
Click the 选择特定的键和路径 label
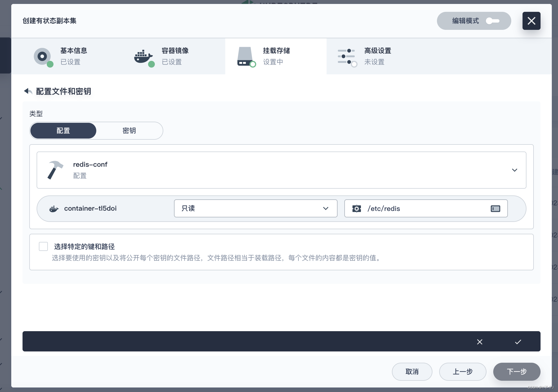tap(84, 247)
